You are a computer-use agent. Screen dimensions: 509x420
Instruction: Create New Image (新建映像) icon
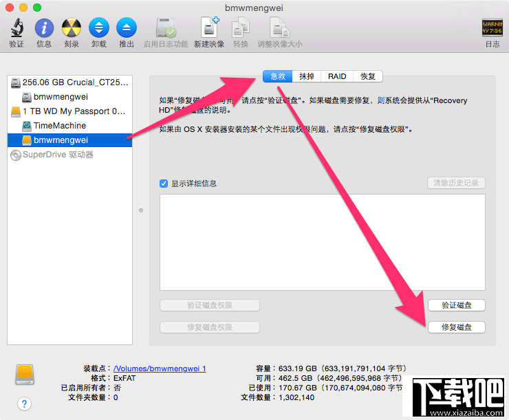tap(209, 27)
